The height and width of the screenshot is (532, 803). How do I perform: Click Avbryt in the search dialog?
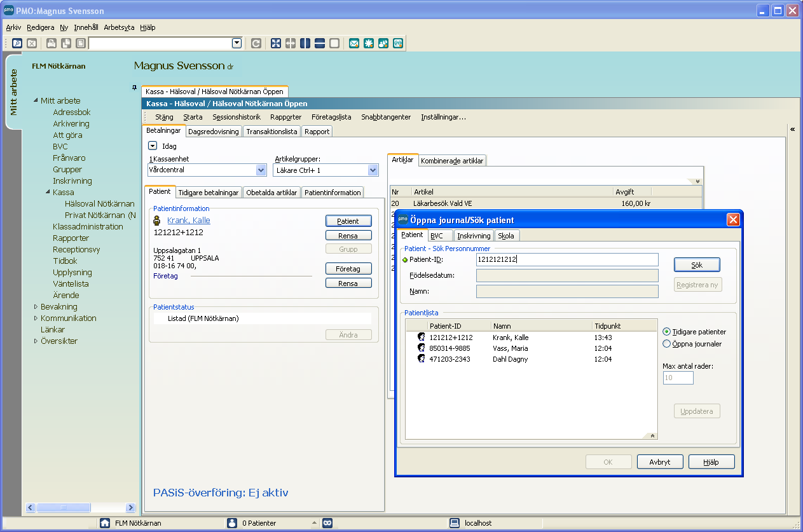(x=660, y=462)
